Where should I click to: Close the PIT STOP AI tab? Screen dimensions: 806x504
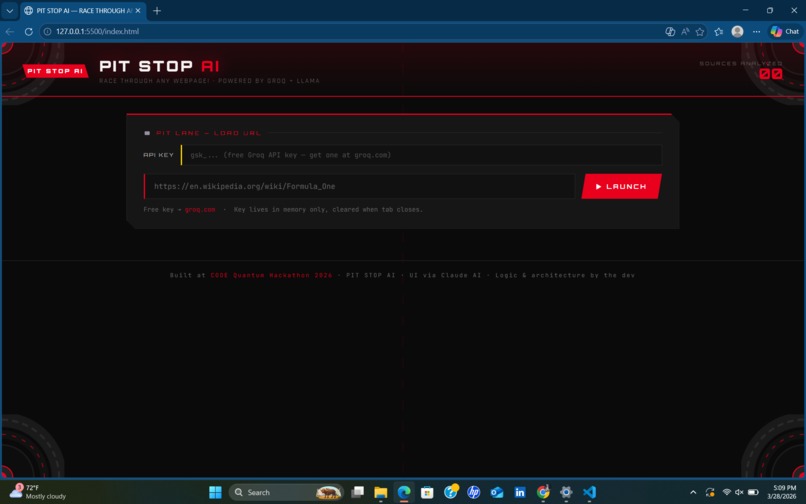click(x=138, y=10)
